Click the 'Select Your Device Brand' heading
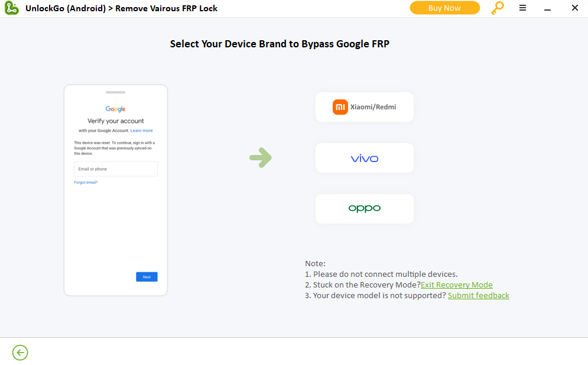588x365 pixels. [x=280, y=44]
